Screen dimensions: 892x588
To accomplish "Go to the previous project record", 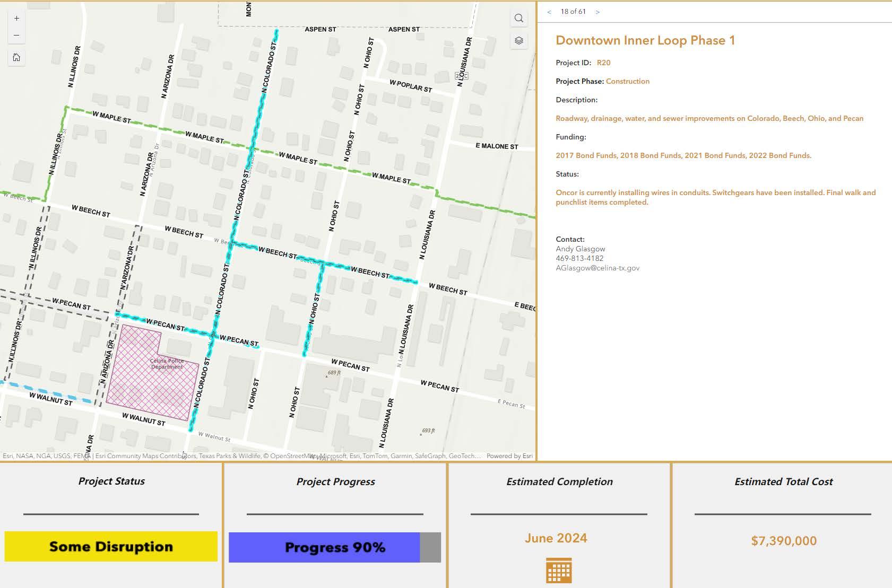I will [549, 12].
